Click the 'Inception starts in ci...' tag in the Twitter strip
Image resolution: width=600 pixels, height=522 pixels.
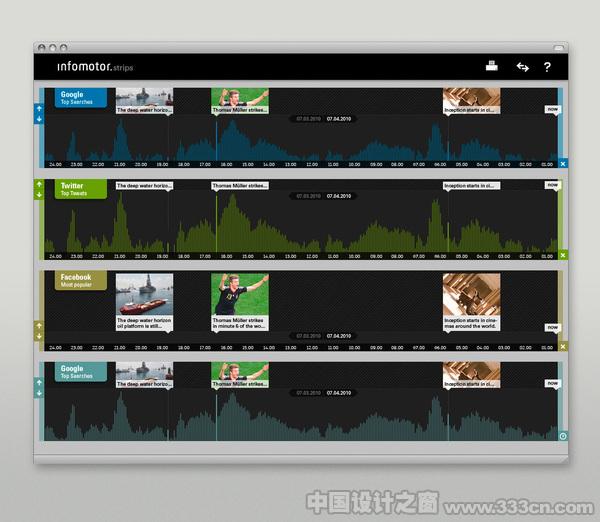pos(471,186)
